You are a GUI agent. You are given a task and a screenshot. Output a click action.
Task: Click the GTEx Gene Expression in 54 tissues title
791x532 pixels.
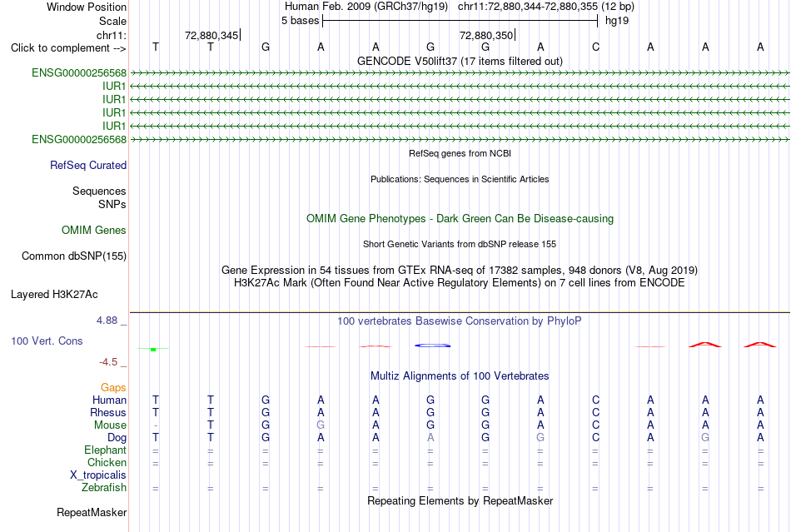(460, 271)
